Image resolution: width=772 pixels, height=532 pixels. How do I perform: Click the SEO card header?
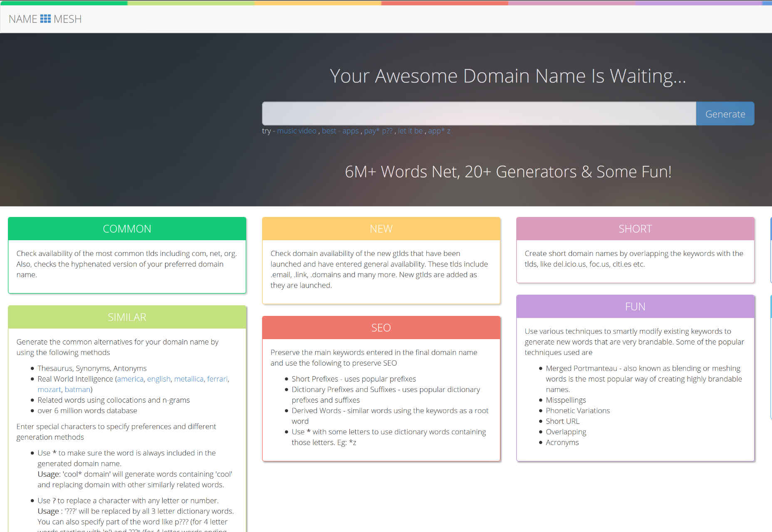381,328
